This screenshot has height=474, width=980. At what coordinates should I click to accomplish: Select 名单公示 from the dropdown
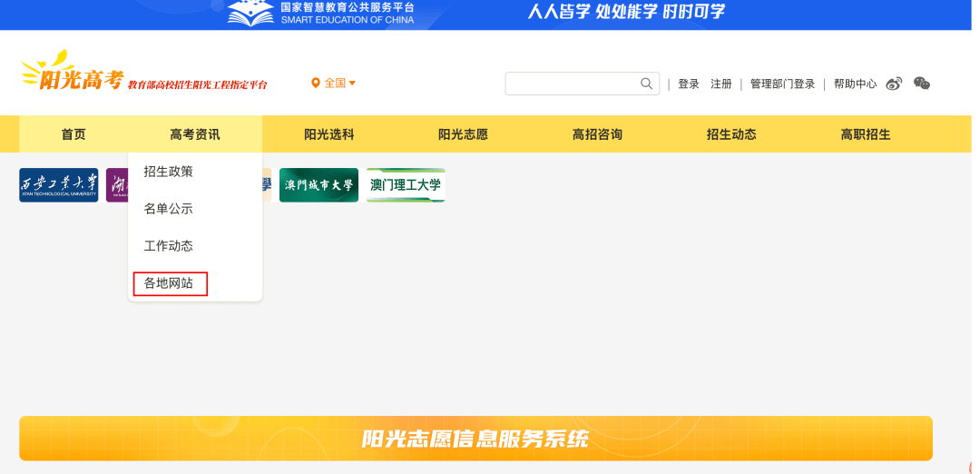click(168, 209)
